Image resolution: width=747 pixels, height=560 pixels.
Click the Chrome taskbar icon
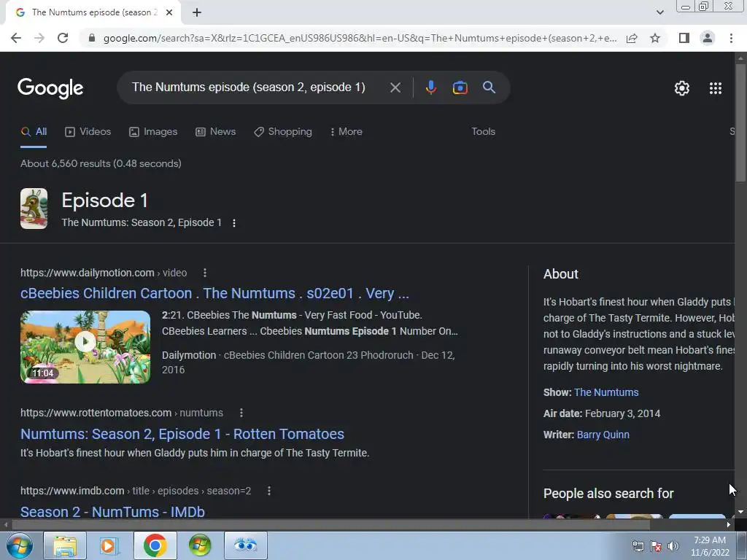click(155, 545)
